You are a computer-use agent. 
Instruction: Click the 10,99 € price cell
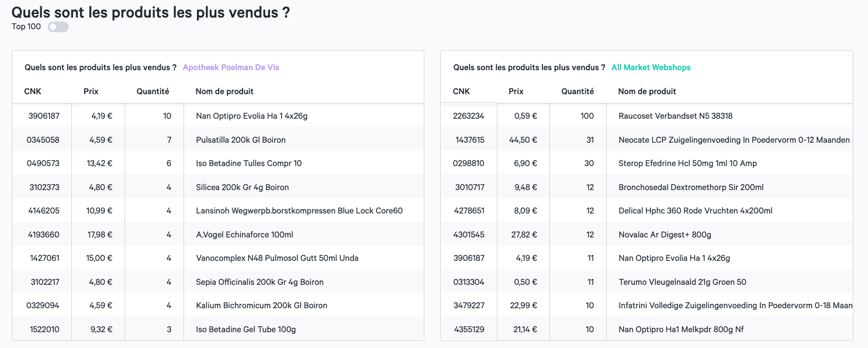(99, 211)
